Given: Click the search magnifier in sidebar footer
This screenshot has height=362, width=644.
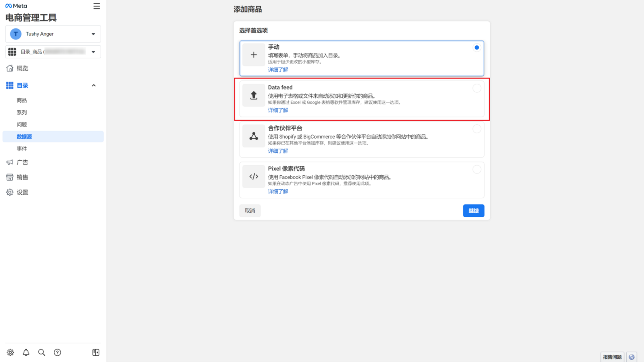Looking at the screenshot, I should coord(42,352).
